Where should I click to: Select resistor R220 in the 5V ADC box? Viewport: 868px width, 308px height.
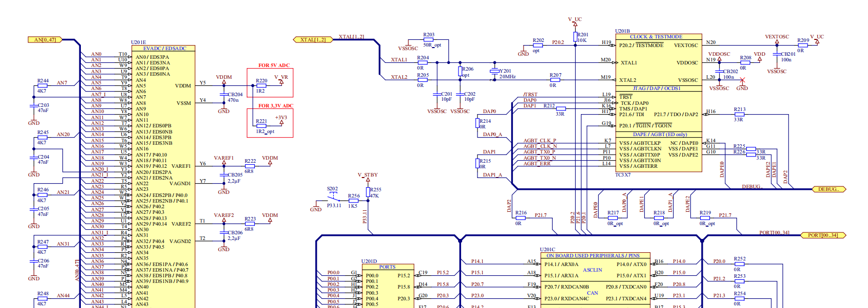(262, 85)
